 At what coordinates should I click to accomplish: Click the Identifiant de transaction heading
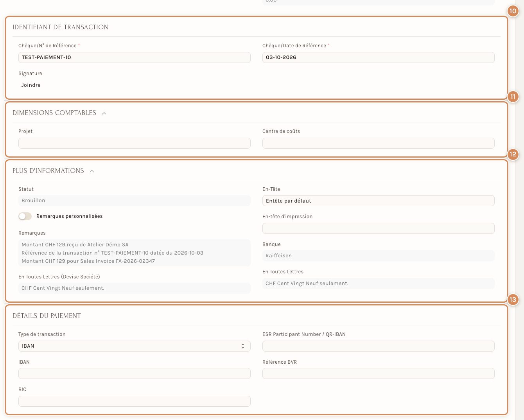[x=60, y=27]
